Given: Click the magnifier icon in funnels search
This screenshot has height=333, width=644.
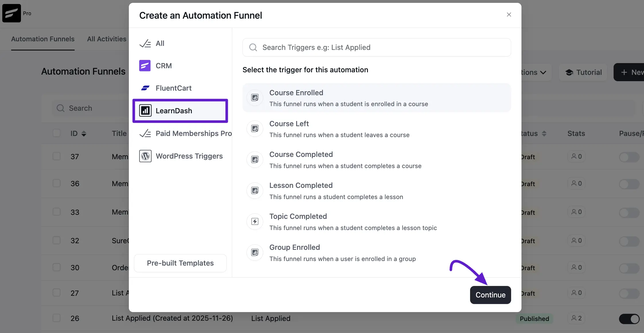Looking at the screenshot, I should (60, 108).
